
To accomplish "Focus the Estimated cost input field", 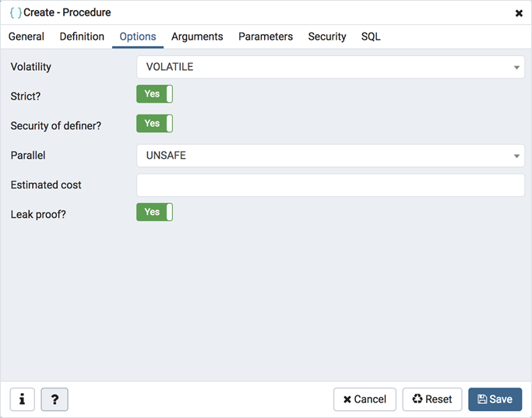I will (330, 185).
